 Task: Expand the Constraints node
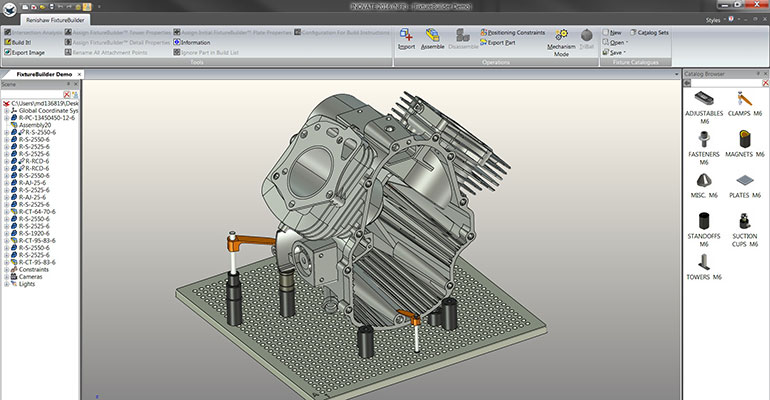(6, 270)
